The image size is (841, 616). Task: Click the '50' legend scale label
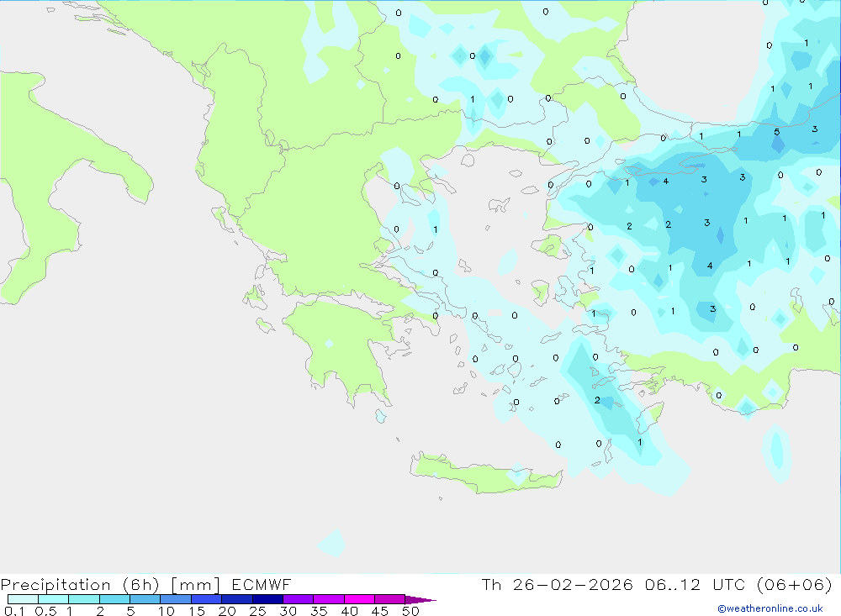[x=410, y=611]
